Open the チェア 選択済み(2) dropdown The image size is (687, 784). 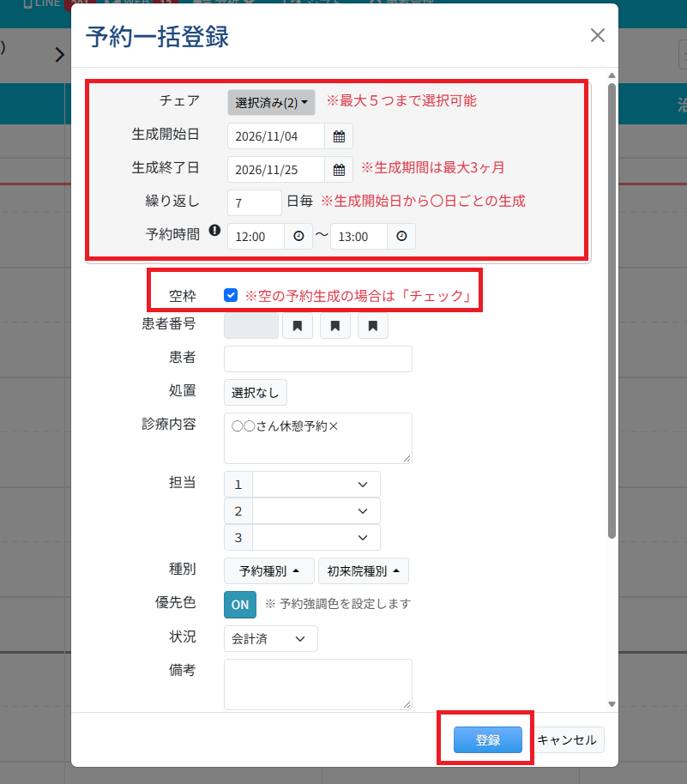pyautogui.click(x=271, y=102)
